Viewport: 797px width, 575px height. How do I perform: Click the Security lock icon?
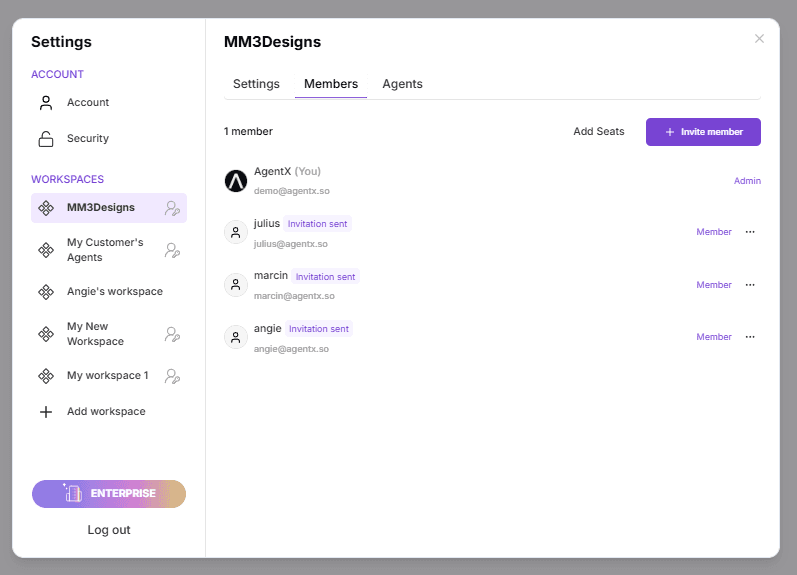click(46, 139)
